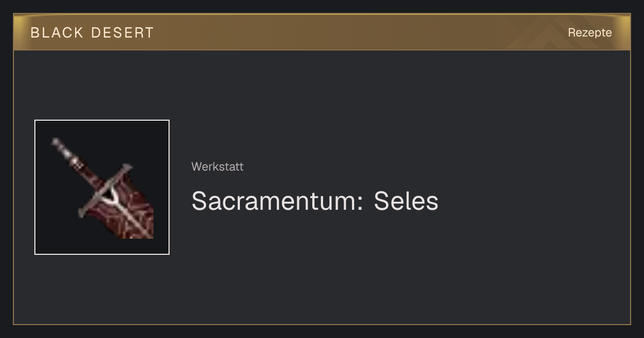Open the Rezepte link in the header
This screenshot has height=338, width=644.
coord(590,33)
